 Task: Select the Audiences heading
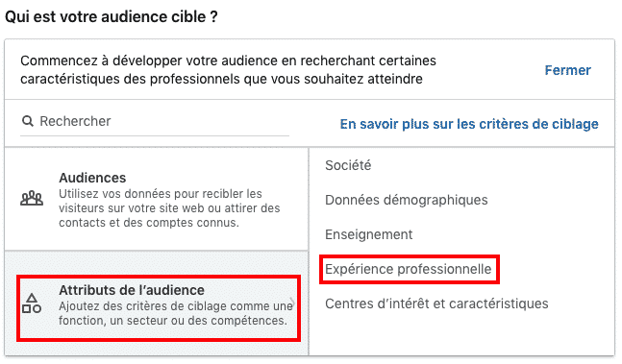point(92,178)
